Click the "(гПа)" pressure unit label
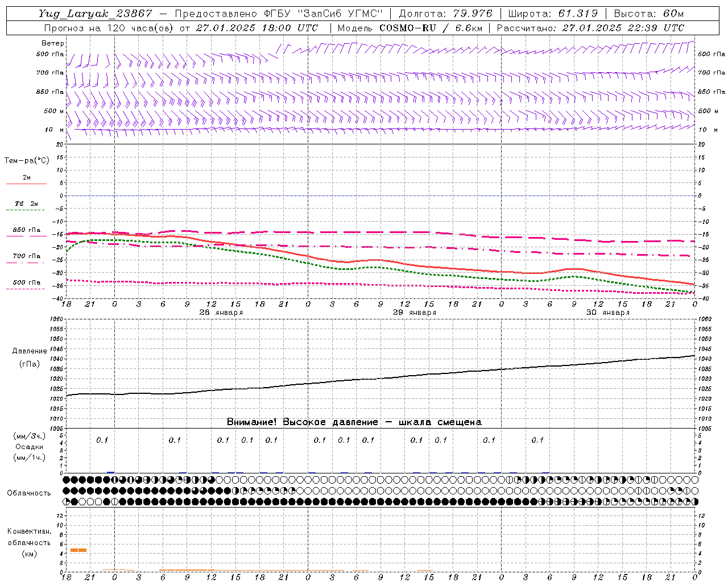This screenshot has width=728, height=582. pos(30,364)
